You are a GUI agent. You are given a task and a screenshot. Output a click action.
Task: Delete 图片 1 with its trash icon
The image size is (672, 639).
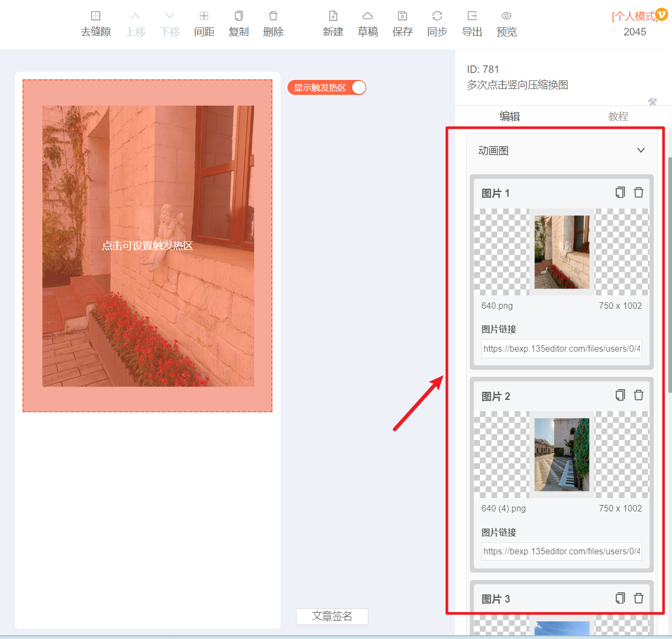click(638, 192)
